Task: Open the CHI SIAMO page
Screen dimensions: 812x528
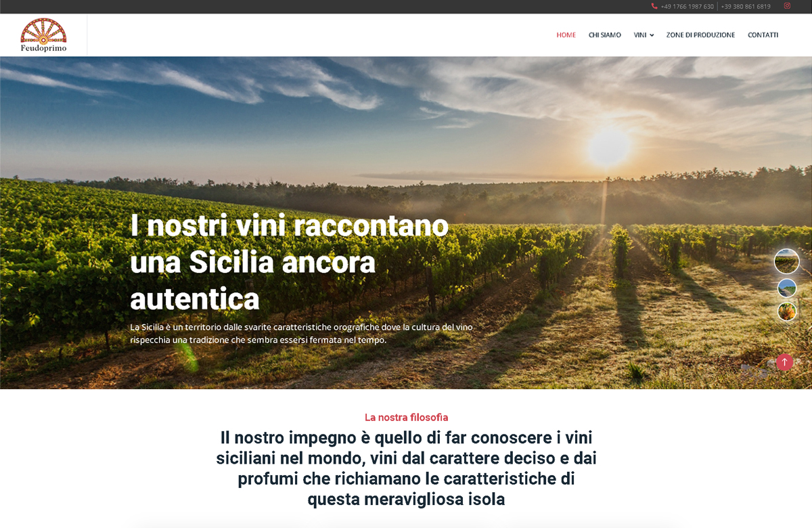Action: pos(605,35)
